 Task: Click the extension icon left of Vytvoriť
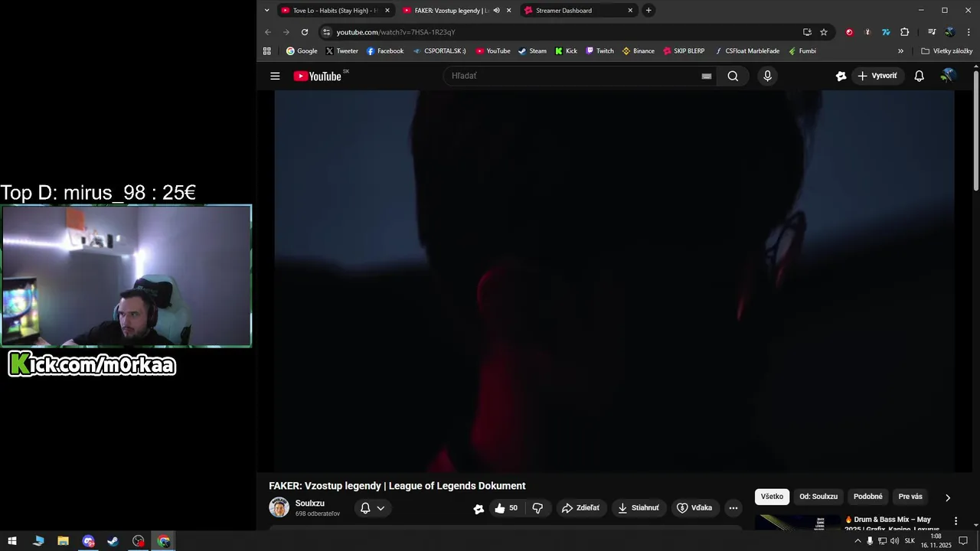(841, 76)
